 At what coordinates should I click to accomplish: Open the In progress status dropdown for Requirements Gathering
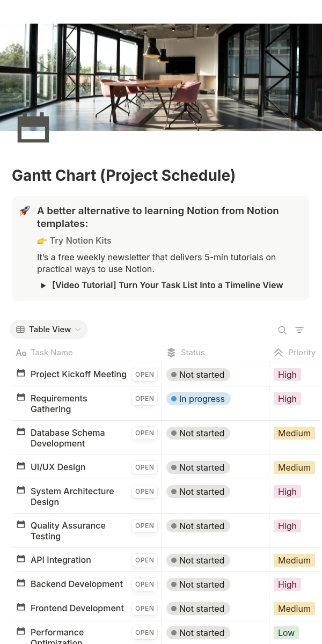click(198, 399)
